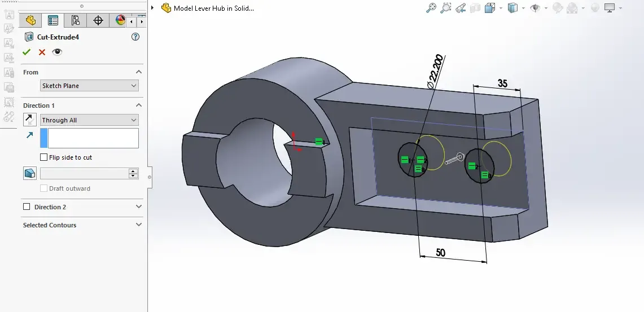Expand the Direction 2 section
This screenshot has width=644, height=312.
coord(139,207)
